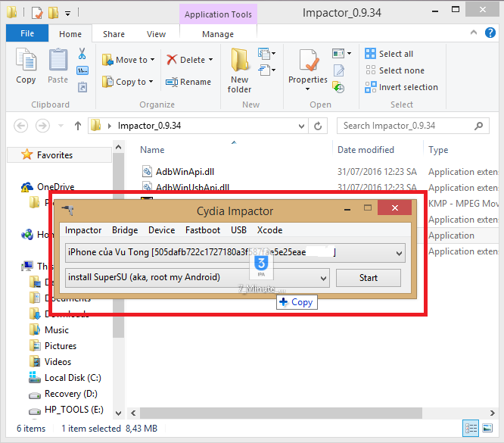Click the horizontal scrollbar thumb

click(281, 413)
